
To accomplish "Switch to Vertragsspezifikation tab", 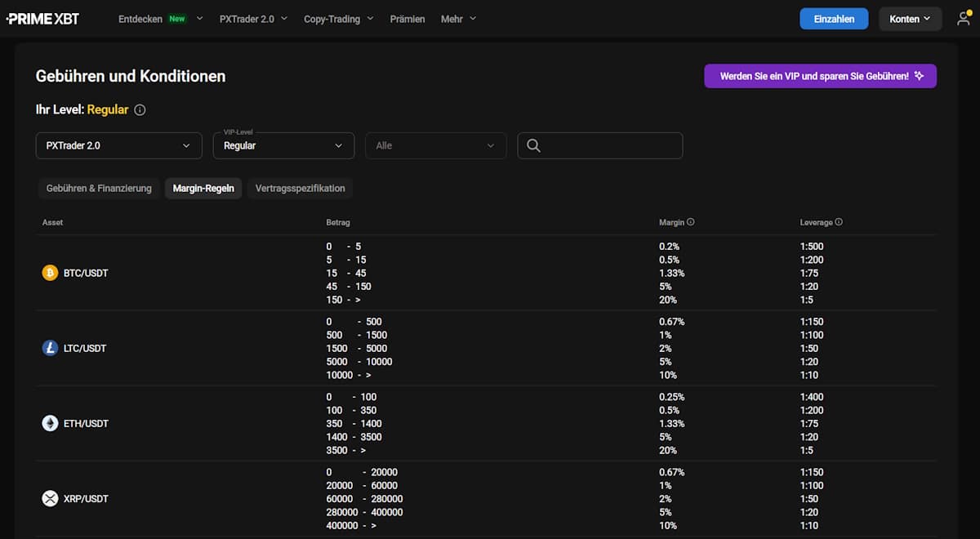I will coord(300,188).
